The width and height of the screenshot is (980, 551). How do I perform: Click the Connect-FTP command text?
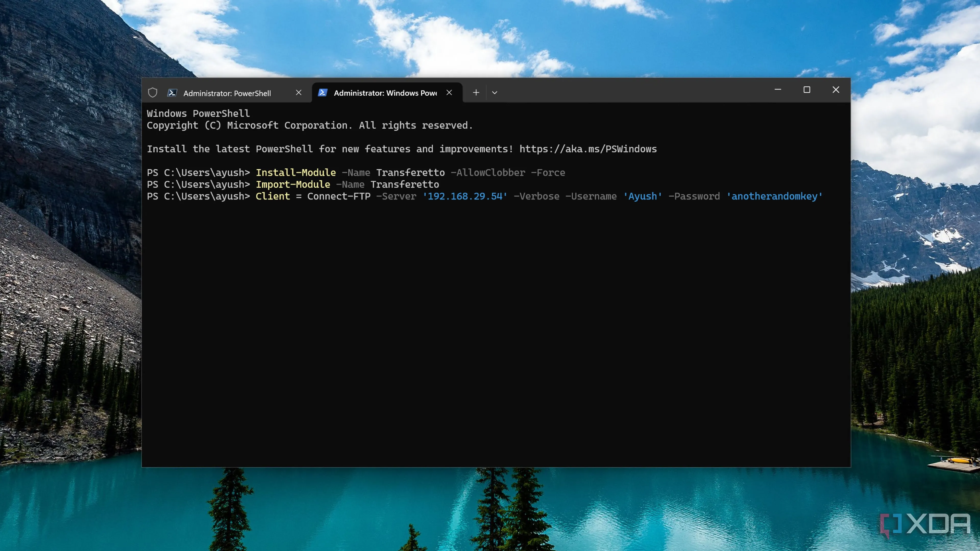point(339,196)
